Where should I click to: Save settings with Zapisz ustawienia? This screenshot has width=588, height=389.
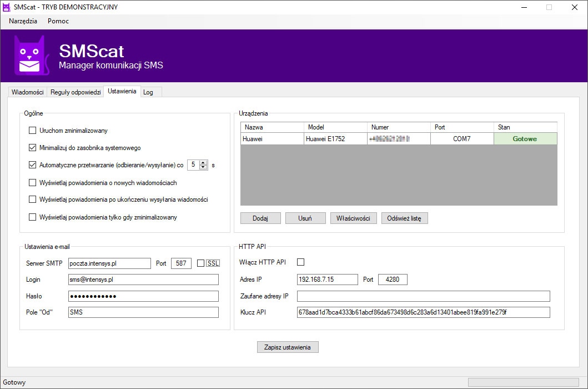point(288,347)
